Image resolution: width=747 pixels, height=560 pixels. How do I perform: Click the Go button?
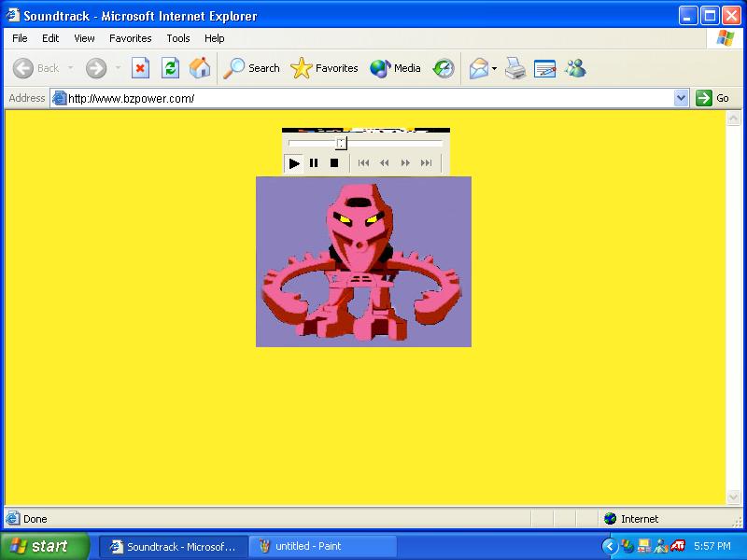712,98
